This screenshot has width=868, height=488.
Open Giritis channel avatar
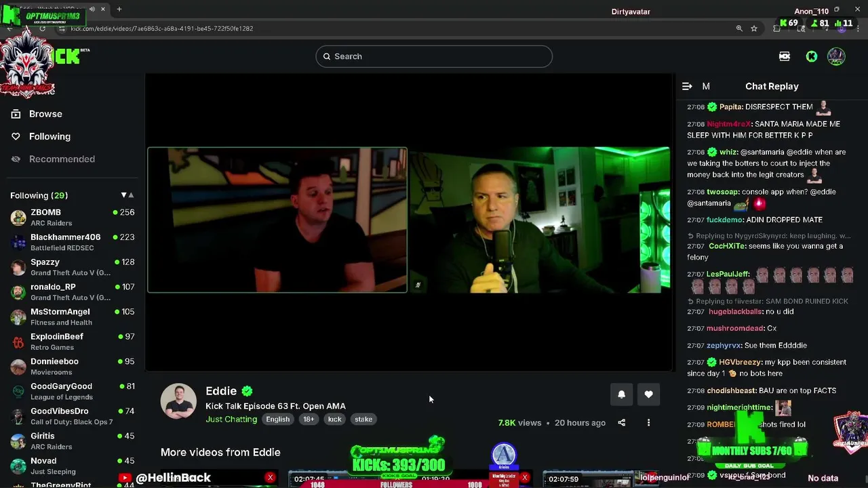[18, 441]
